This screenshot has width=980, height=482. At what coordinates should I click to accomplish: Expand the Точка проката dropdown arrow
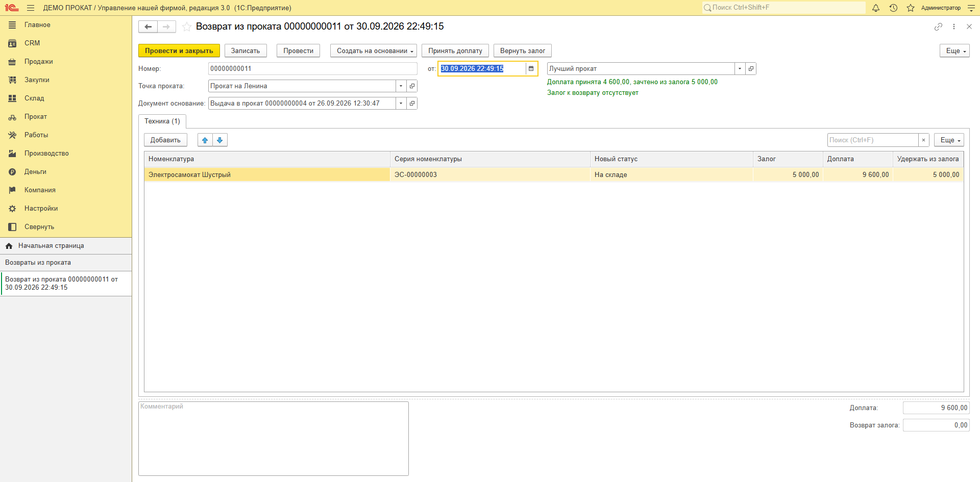(x=401, y=86)
